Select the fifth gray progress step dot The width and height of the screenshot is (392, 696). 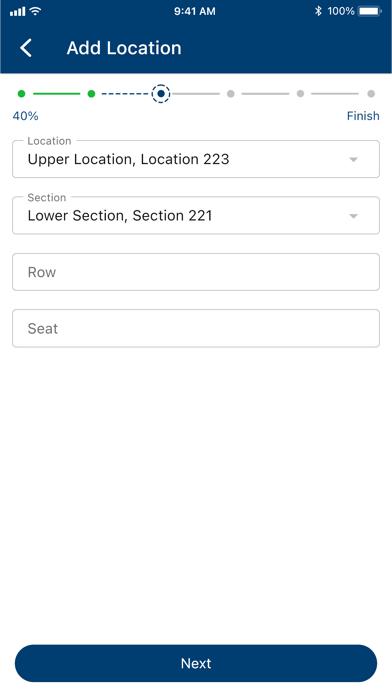tap(301, 94)
